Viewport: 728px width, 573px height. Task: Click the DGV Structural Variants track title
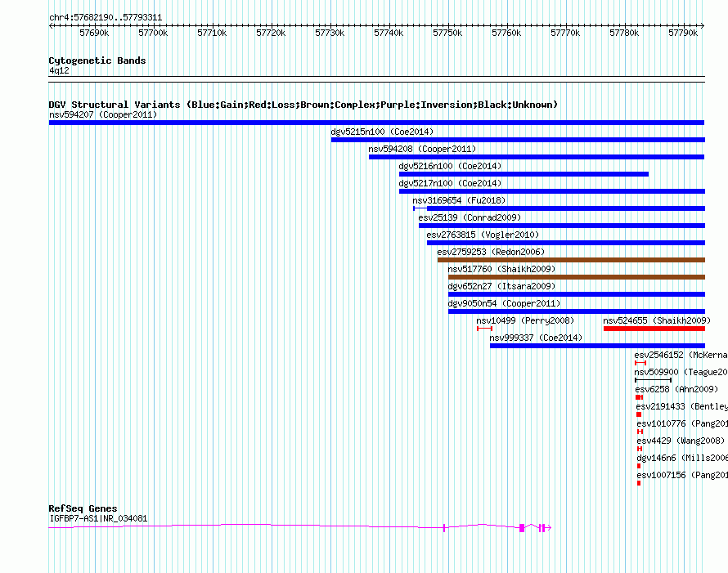coord(303,105)
